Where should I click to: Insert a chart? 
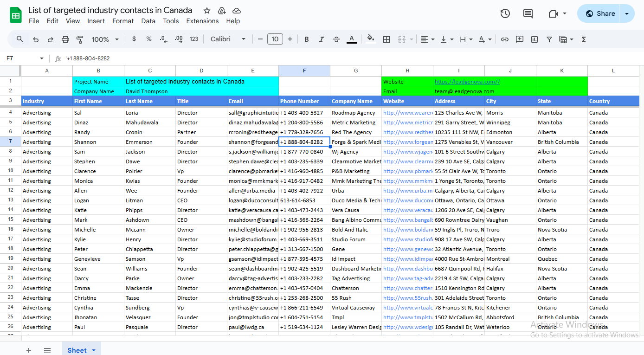[x=535, y=39]
